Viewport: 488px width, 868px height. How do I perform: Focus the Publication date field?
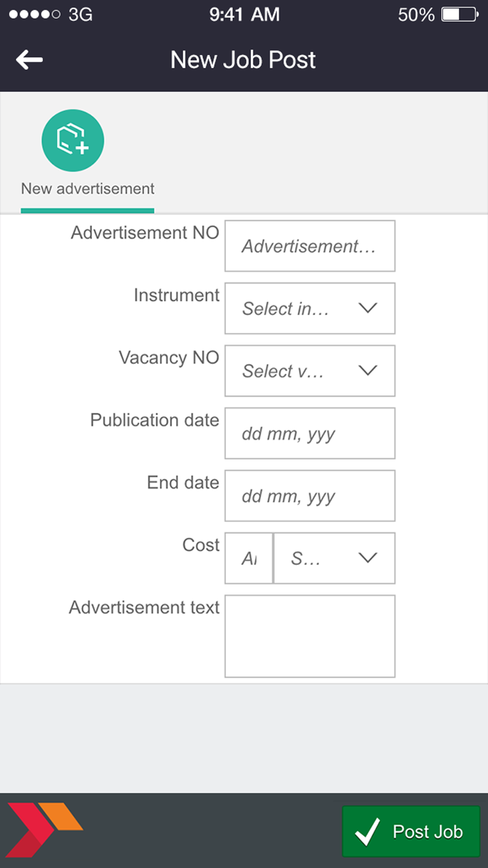(310, 434)
